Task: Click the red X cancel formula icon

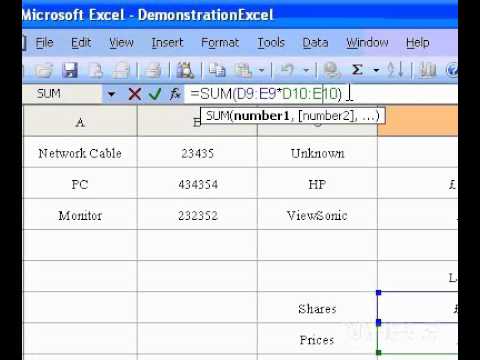Action: [135, 94]
